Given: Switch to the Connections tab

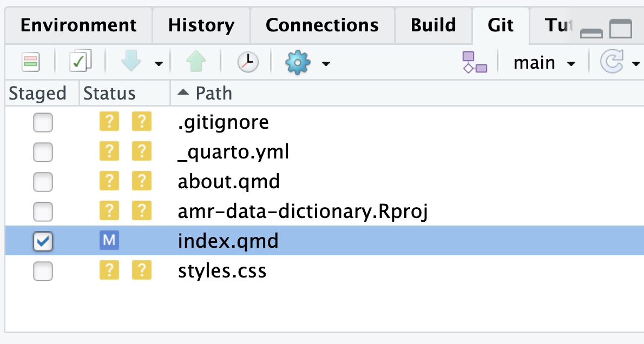Looking at the screenshot, I should [322, 25].
